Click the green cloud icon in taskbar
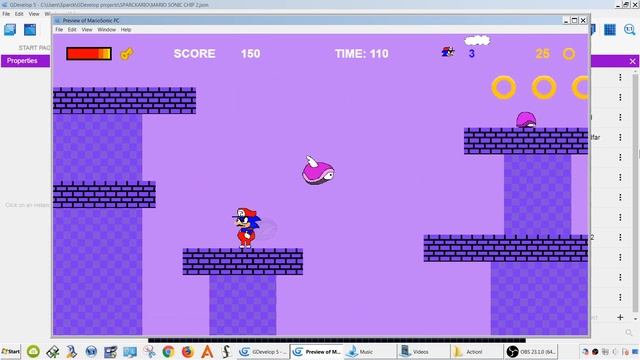 (x=33, y=351)
